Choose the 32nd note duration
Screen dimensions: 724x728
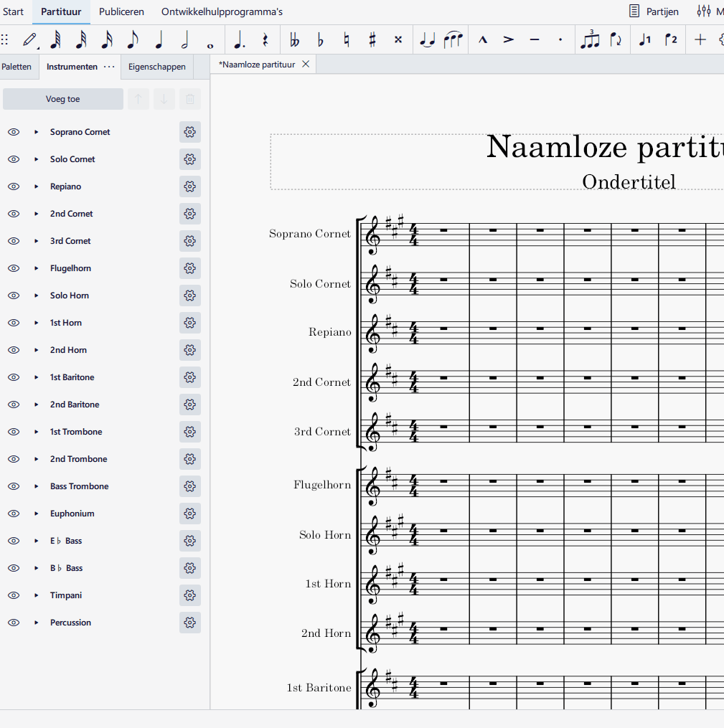81,40
